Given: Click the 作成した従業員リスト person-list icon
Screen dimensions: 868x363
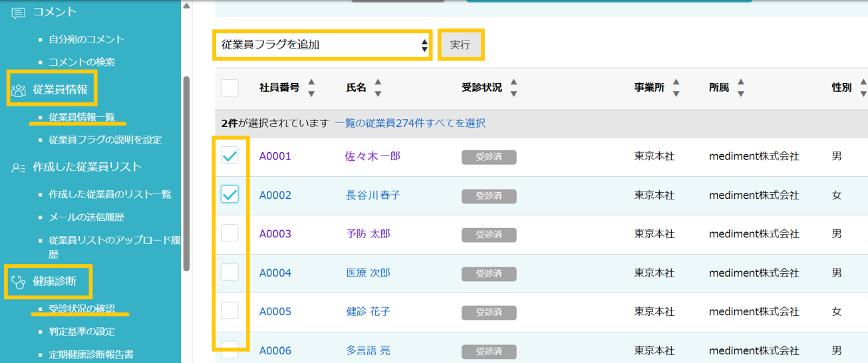Looking at the screenshot, I should 19,168.
